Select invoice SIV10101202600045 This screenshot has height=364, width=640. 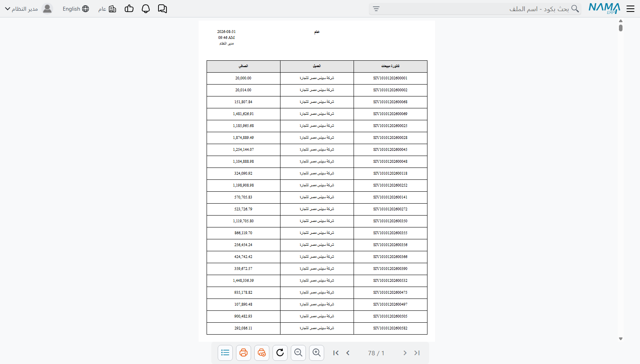[391, 150]
